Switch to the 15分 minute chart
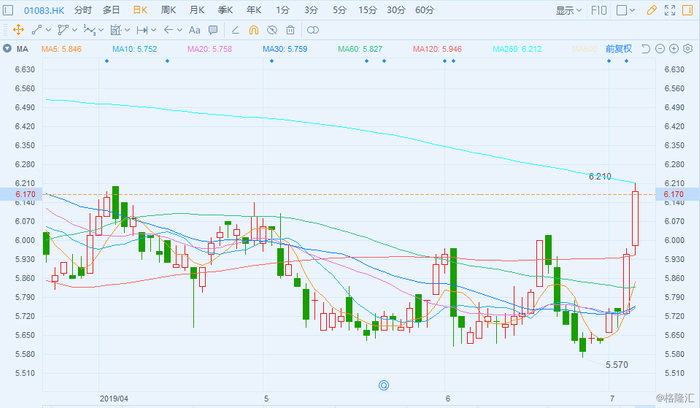700x408 pixels. [368, 10]
